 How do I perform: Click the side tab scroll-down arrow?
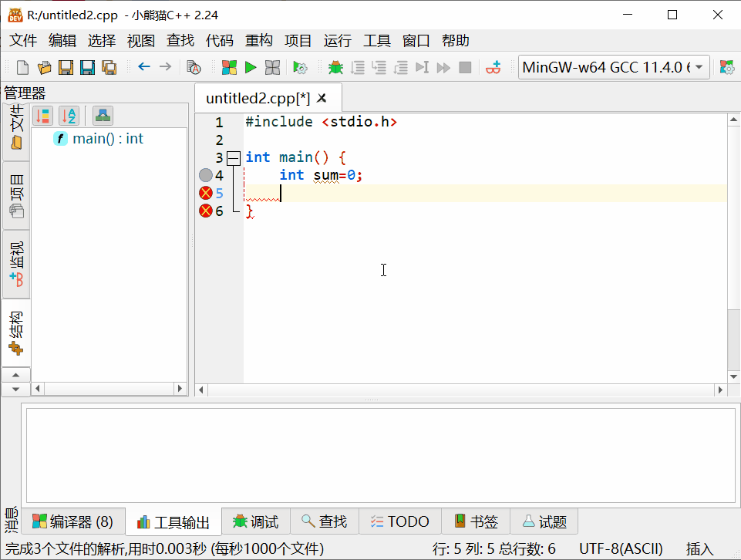click(x=16, y=390)
